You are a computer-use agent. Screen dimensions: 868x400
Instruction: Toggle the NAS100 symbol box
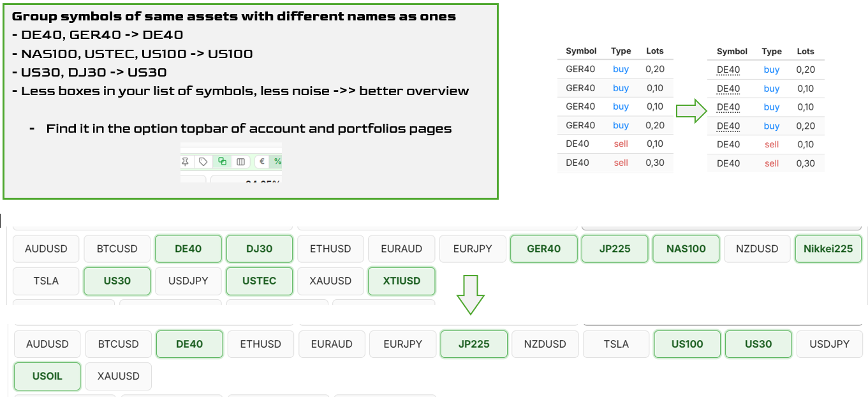686,249
